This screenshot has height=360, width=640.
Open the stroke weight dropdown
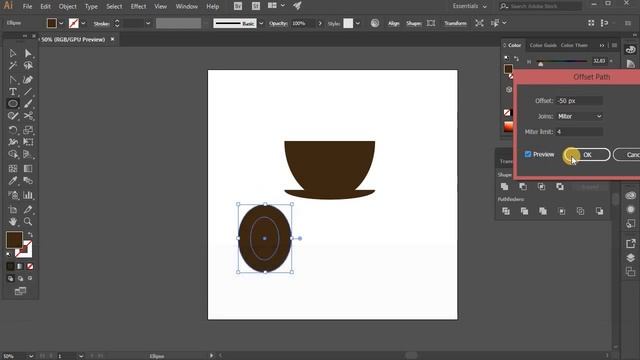click(x=148, y=23)
